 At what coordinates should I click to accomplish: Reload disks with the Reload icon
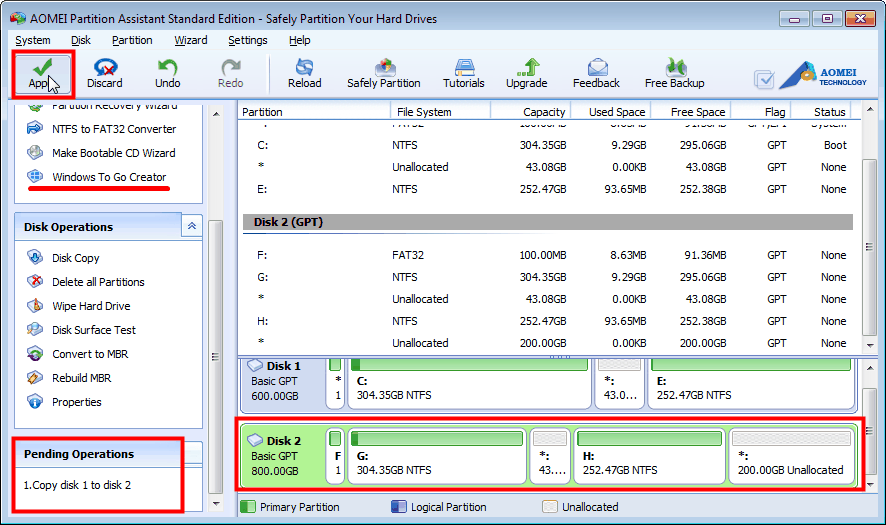(x=305, y=74)
